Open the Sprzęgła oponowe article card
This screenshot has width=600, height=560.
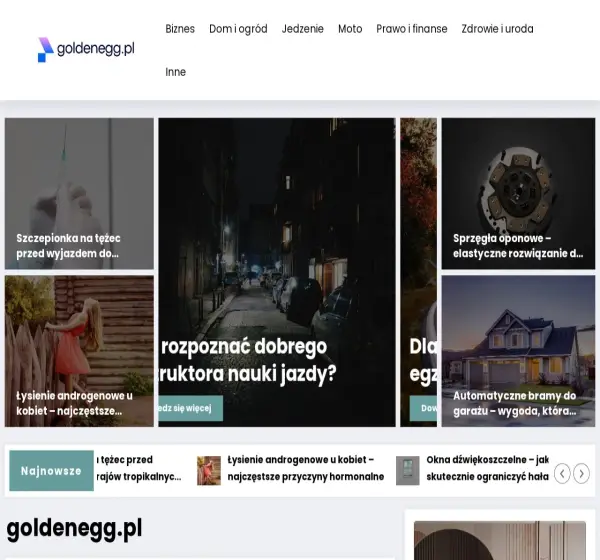[x=518, y=193]
